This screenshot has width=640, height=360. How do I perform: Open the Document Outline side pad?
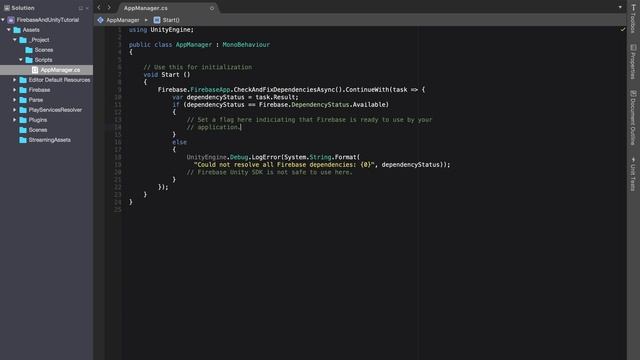click(633, 118)
